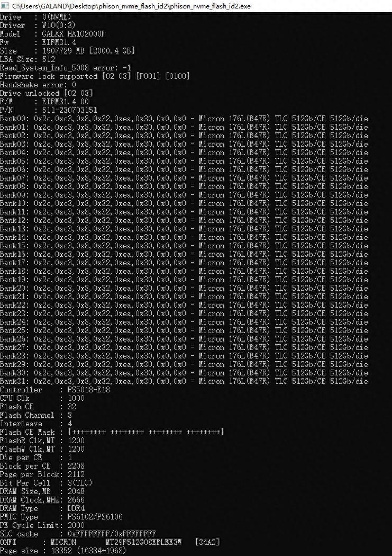392x556 pixels.
Task: Click the Bank31 flash ID line
Action: pyautogui.click(x=184, y=381)
